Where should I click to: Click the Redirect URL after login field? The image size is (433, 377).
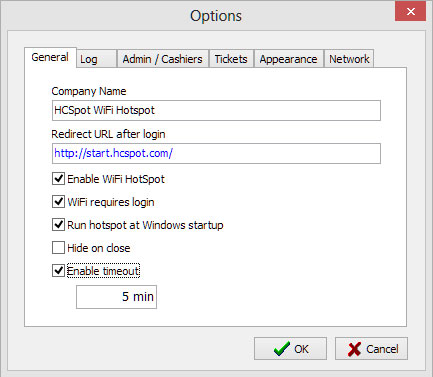216,153
